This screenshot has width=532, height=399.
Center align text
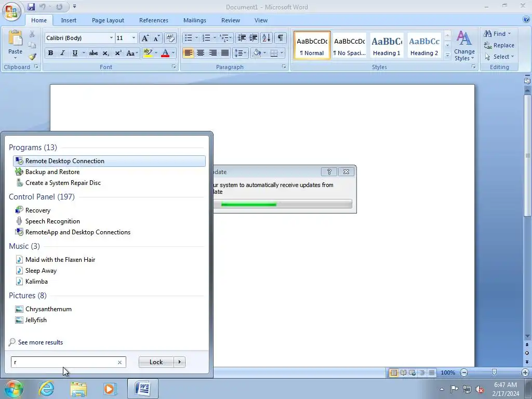(201, 53)
